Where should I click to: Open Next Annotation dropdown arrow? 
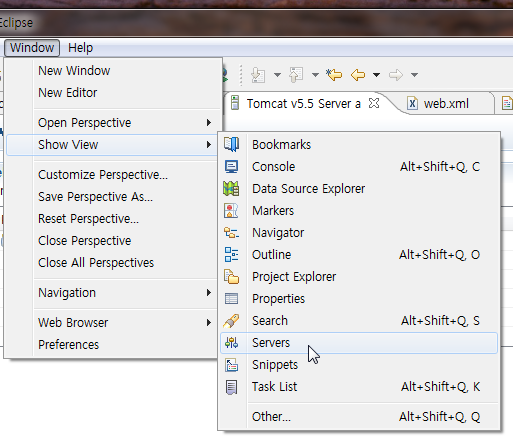[x=277, y=75]
